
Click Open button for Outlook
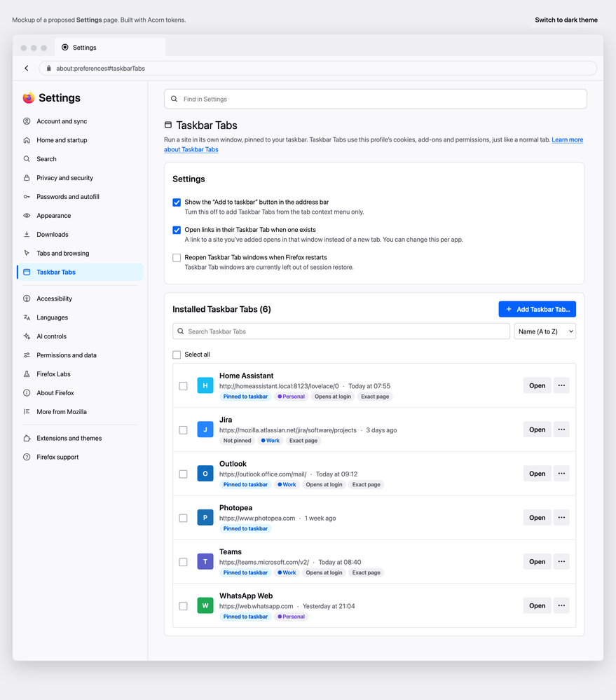(x=537, y=474)
